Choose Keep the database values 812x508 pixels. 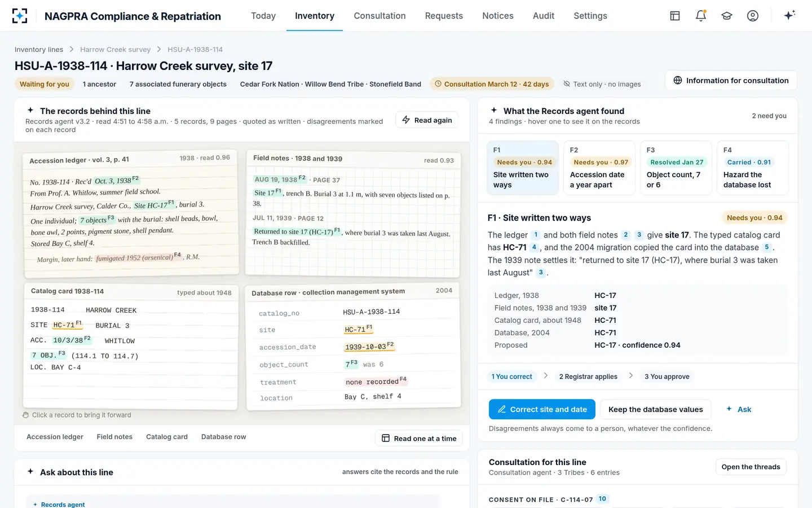(656, 409)
